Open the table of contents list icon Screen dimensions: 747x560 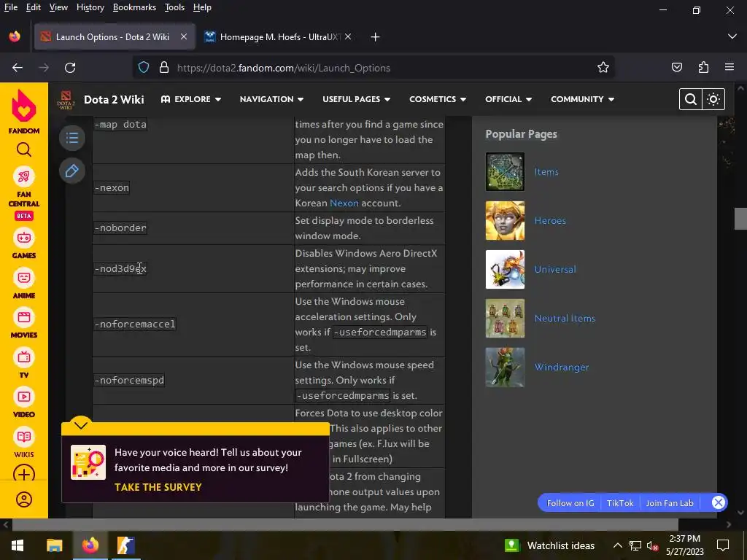coord(72,138)
